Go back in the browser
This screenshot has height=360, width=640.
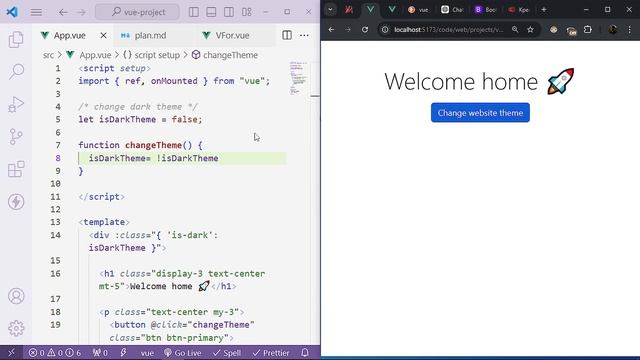331,29
